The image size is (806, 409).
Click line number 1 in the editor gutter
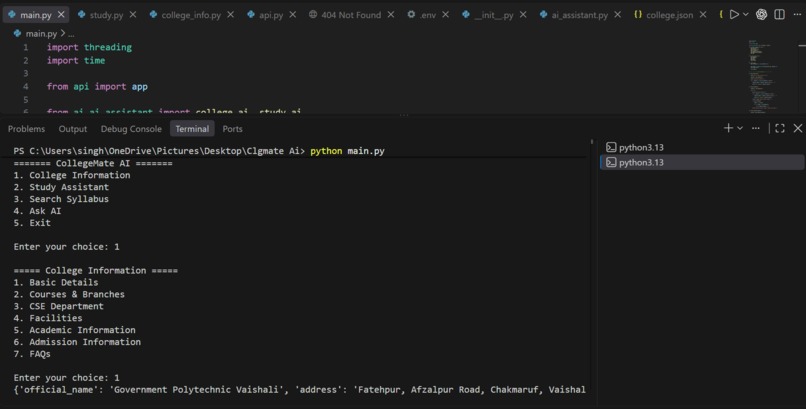click(26, 47)
